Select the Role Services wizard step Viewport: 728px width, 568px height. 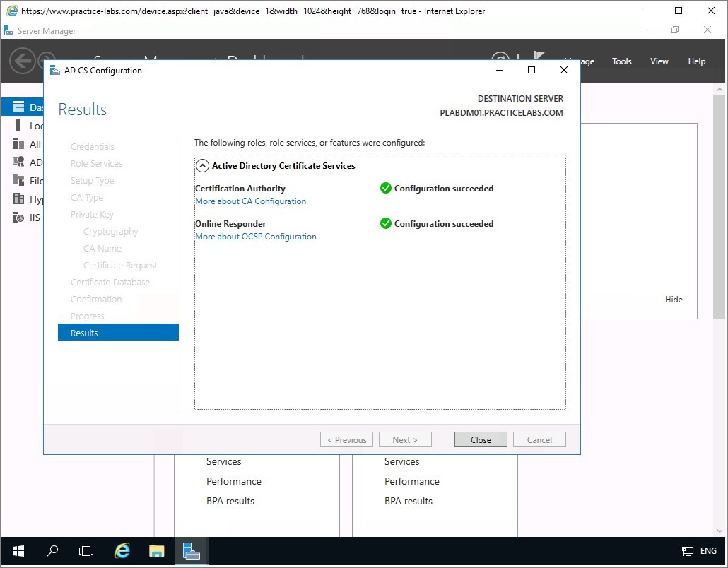(x=97, y=163)
